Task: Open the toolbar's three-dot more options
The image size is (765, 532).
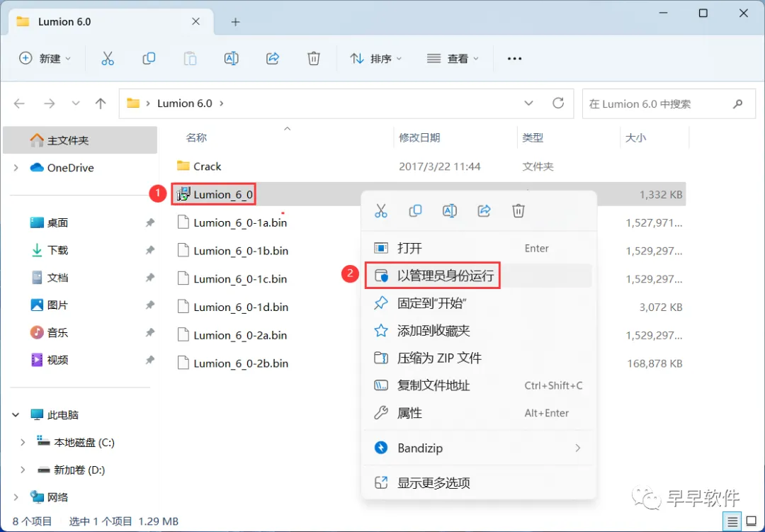Action: (514, 59)
